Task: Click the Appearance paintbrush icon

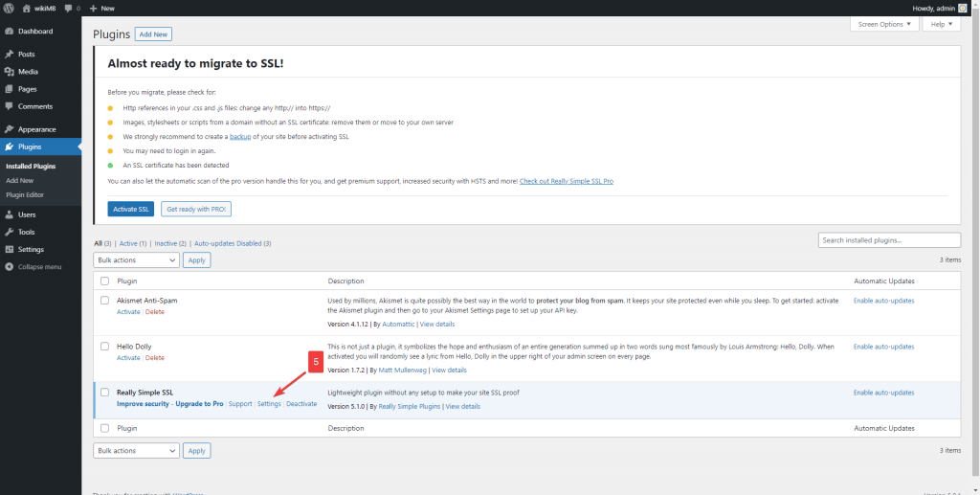Action: click(x=9, y=129)
